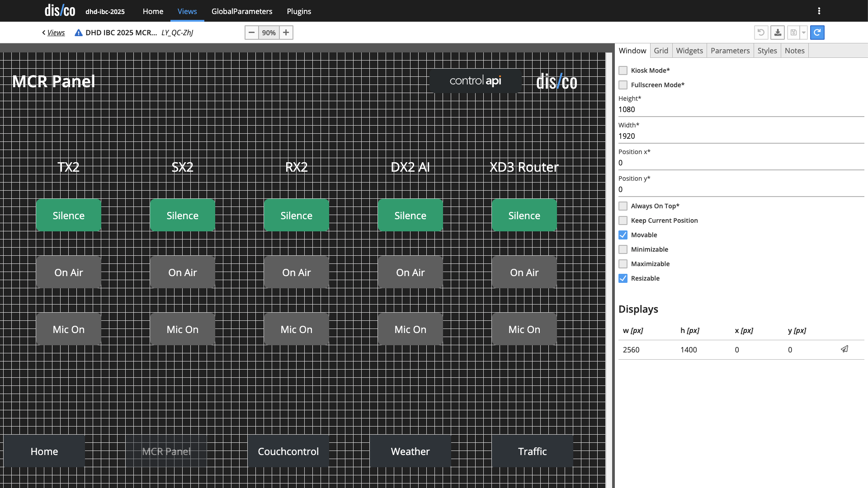Viewport: 868px width, 488px height.
Task: Click the Height input field
Action: [741, 109]
